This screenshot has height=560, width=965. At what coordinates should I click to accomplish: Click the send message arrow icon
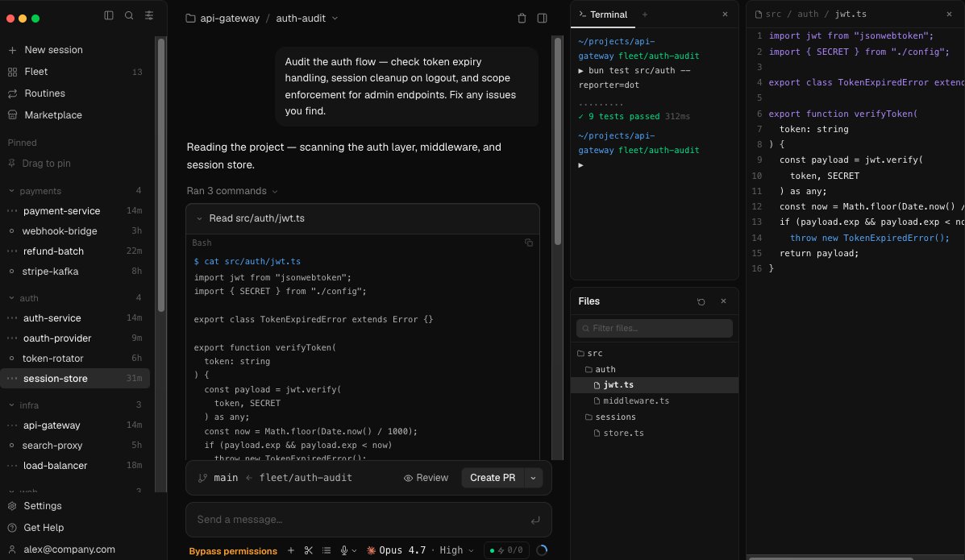click(x=535, y=520)
